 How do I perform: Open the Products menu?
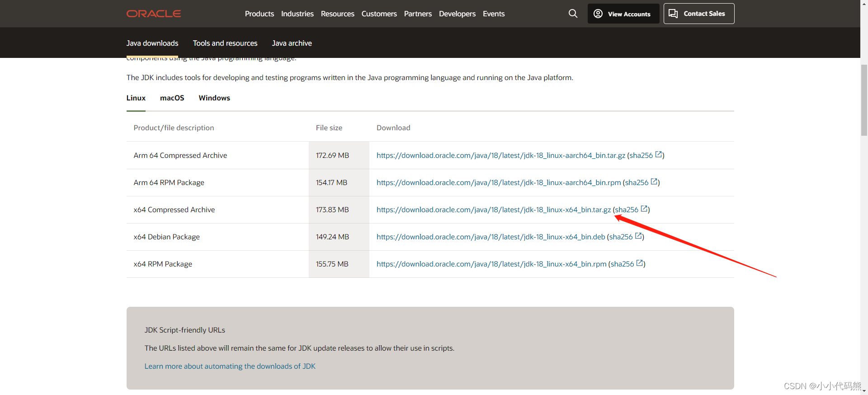coord(259,14)
